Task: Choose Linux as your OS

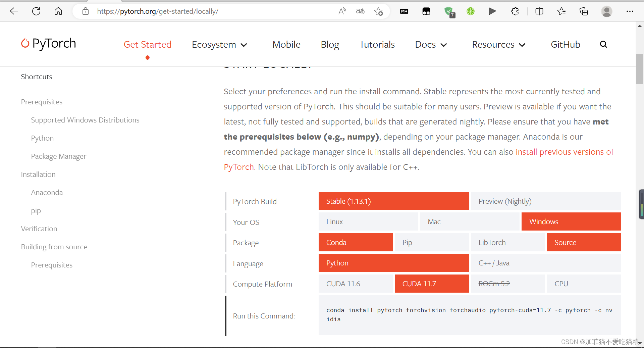Action: point(368,222)
